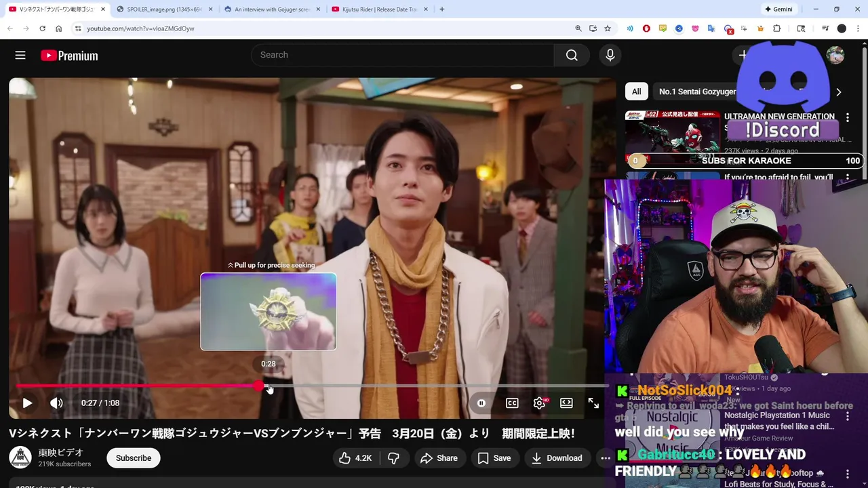Show next filter chips arrow
Viewport: 868px width, 488px height.
tap(839, 92)
